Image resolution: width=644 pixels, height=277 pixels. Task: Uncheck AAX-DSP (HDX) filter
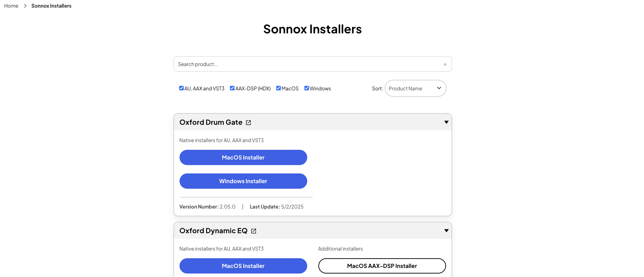click(x=232, y=88)
